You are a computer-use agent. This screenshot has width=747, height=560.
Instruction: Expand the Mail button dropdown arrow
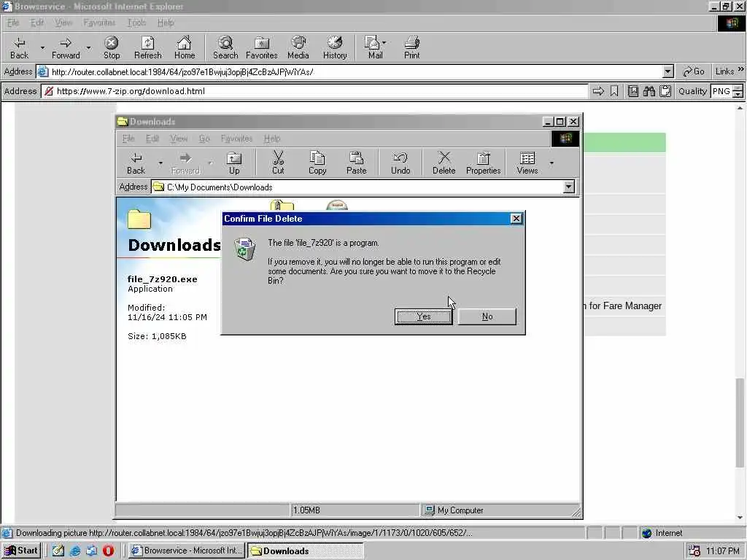pos(384,43)
